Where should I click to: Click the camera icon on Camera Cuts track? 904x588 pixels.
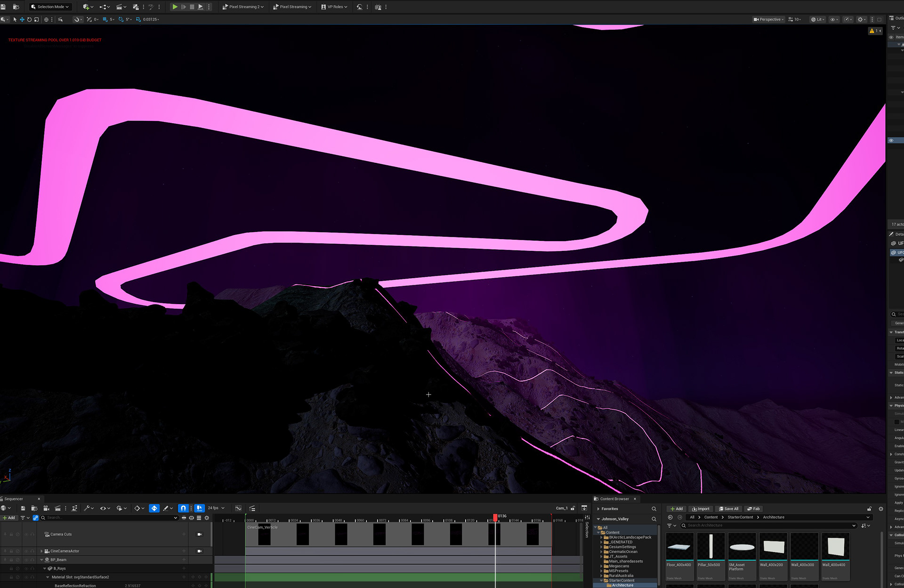[x=199, y=534]
